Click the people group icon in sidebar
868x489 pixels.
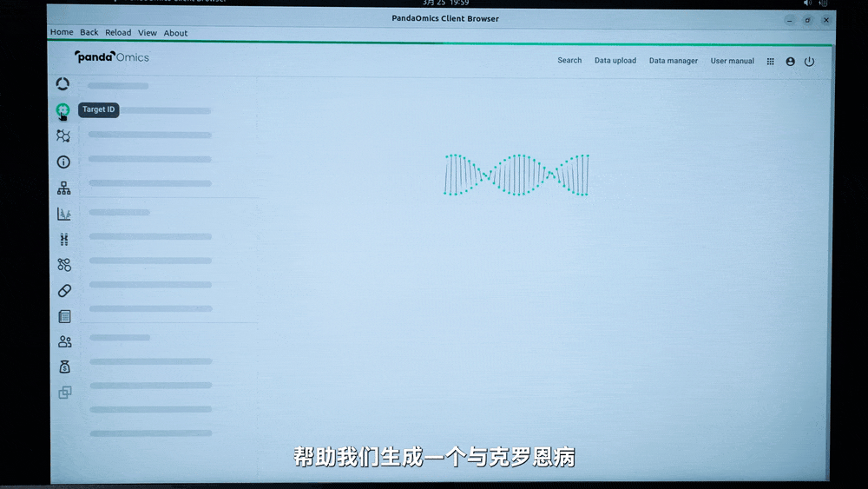coord(64,342)
